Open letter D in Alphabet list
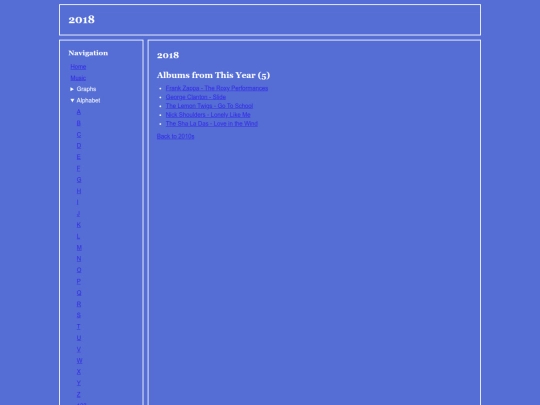The height and width of the screenshot is (405, 540). tap(79, 146)
